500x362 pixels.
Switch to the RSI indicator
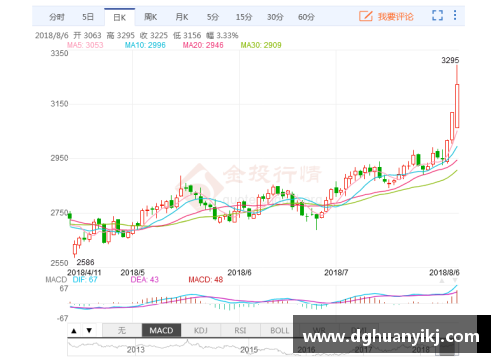click(240, 331)
